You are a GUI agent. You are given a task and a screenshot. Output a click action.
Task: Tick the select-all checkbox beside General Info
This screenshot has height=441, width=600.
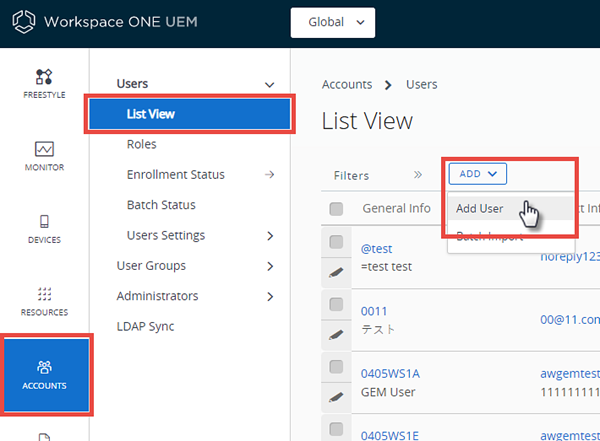coord(336,209)
